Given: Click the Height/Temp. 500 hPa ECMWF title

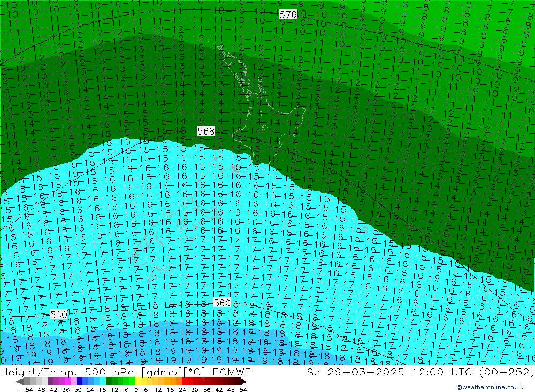Looking at the screenshot, I should pos(126,372).
